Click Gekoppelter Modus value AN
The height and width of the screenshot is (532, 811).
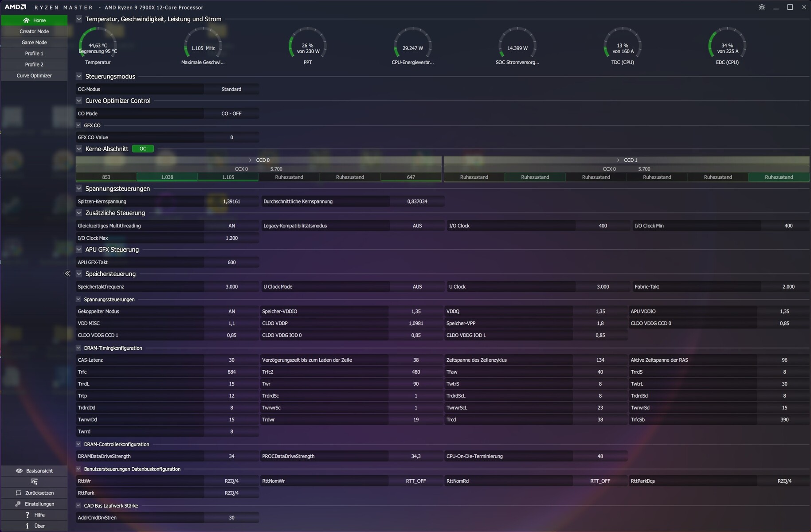click(231, 312)
